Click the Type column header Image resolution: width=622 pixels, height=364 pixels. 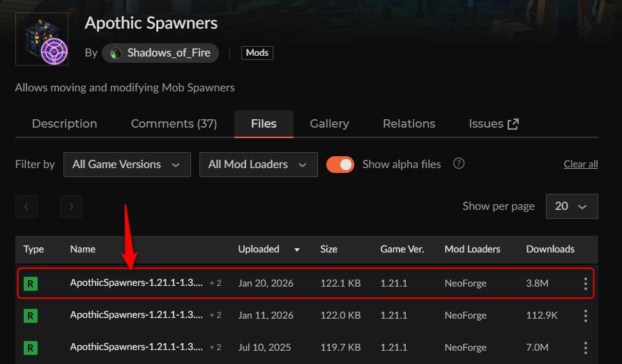click(x=33, y=249)
